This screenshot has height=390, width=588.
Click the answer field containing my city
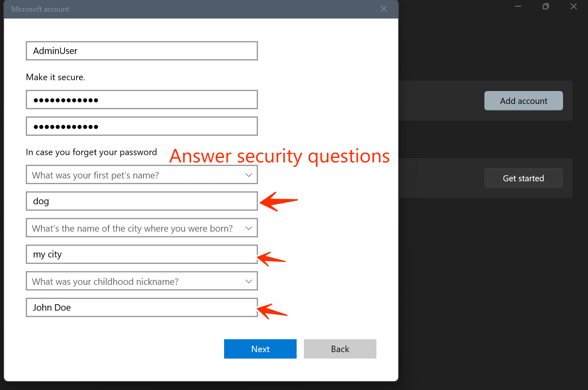(141, 254)
